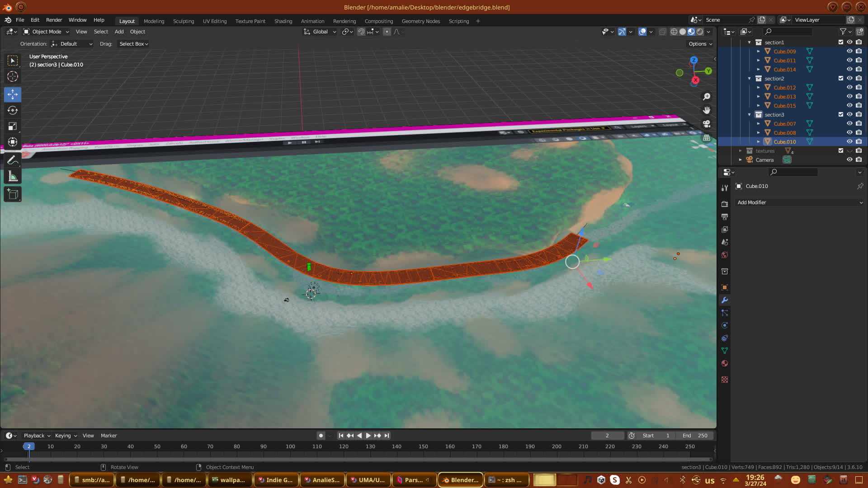The height and width of the screenshot is (488, 868).
Task: Open Modifier properties wrench tab
Action: 725,300
